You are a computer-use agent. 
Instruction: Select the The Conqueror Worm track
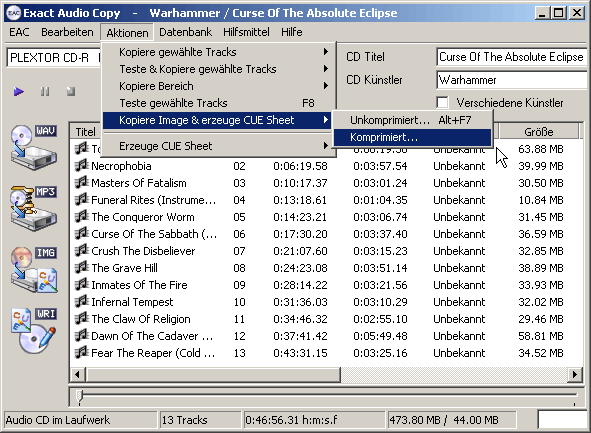[x=325, y=217]
